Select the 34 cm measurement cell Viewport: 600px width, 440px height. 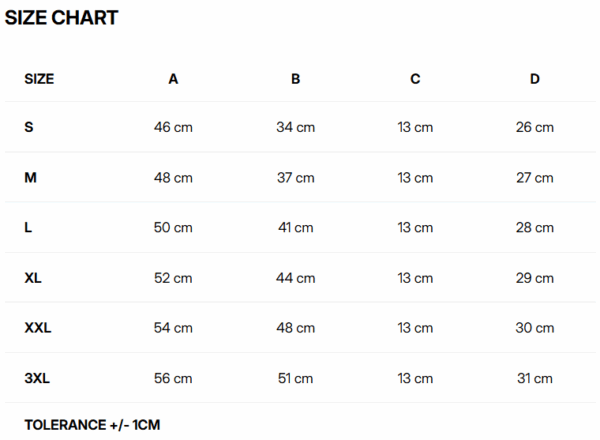tap(295, 127)
